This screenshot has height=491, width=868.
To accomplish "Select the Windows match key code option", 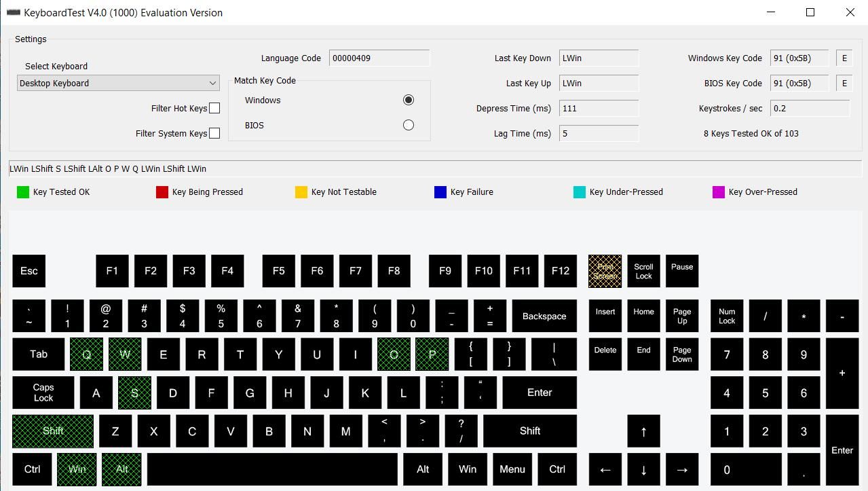I will click(408, 100).
